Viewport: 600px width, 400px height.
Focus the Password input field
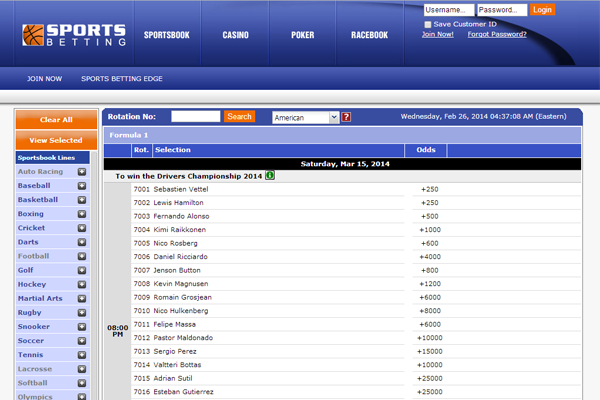[x=502, y=10]
